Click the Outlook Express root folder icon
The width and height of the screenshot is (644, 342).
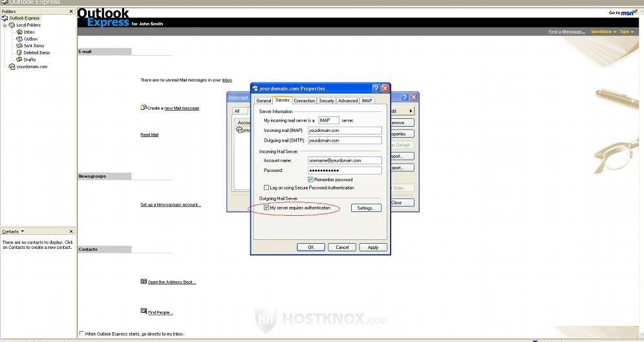click(x=5, y=18)
